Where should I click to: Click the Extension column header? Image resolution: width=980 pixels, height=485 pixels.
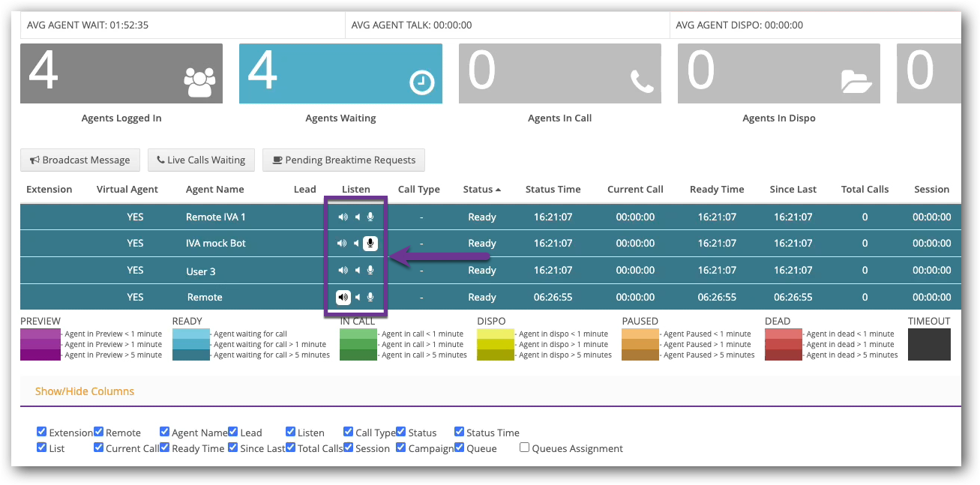[x=49, y=189]
